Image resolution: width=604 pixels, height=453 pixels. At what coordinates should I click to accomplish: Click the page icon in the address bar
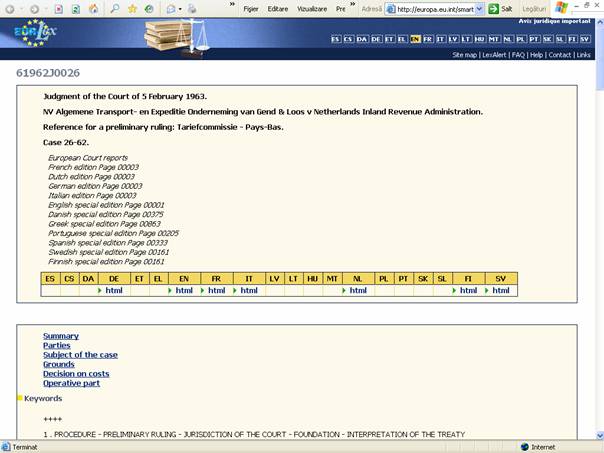[x=391, y=9]
